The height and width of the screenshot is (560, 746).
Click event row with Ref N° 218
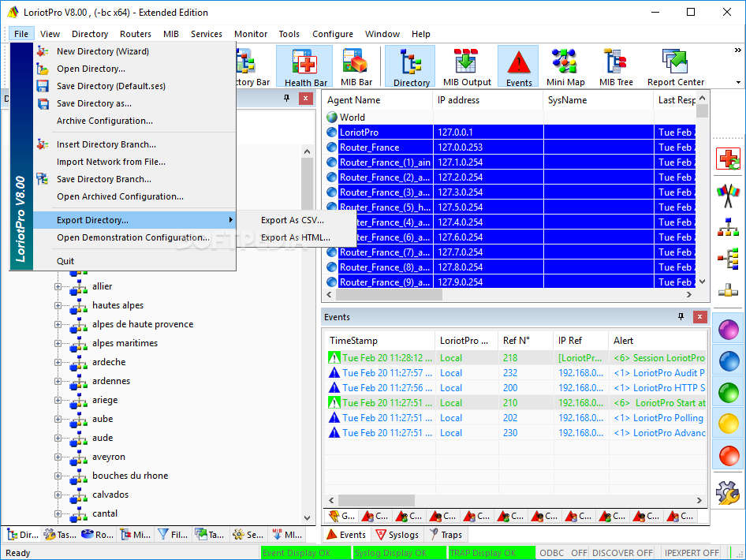pyautogui.click(x=516, y=358)
